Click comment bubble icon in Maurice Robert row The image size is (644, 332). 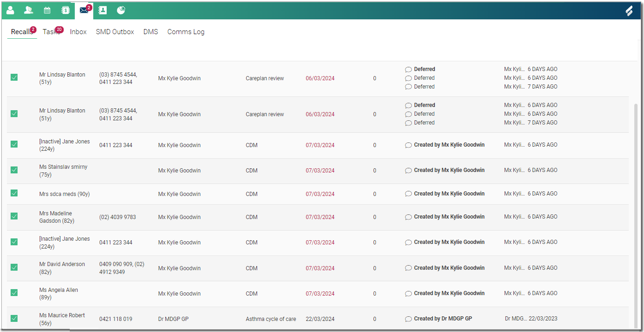coord(408,319)
